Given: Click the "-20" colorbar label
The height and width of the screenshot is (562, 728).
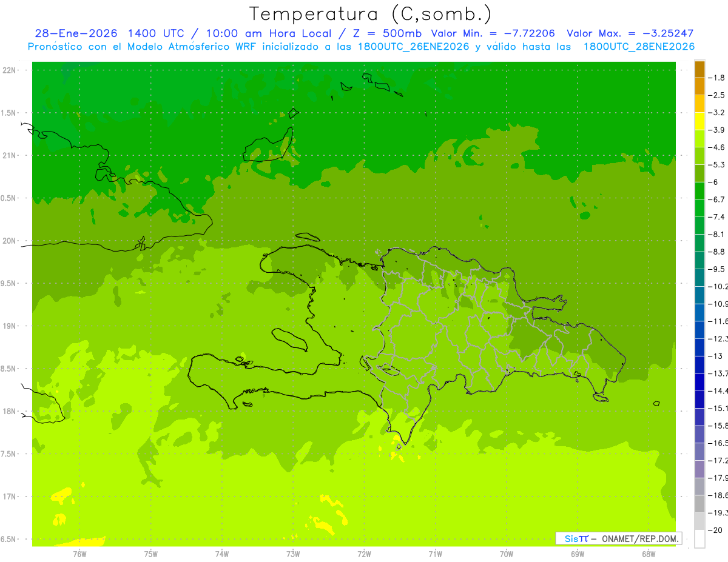Looking at the screenshot, I should coord(715,530).
